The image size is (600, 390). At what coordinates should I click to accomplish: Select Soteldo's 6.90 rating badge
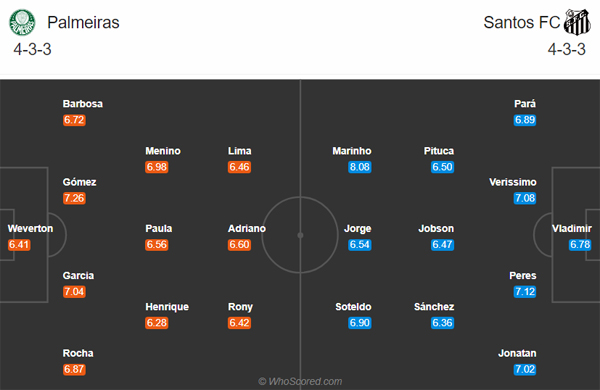point(359,323)
